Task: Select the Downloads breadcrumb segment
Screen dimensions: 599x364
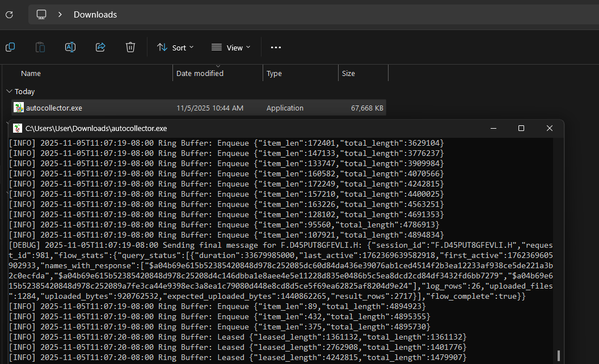Action: [x=95, y=14]
